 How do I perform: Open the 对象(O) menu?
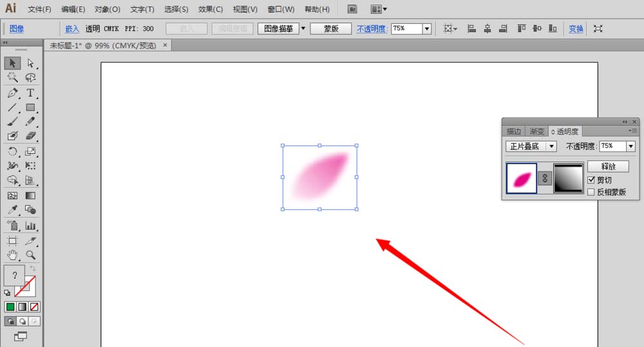click(x=107, y=9)
